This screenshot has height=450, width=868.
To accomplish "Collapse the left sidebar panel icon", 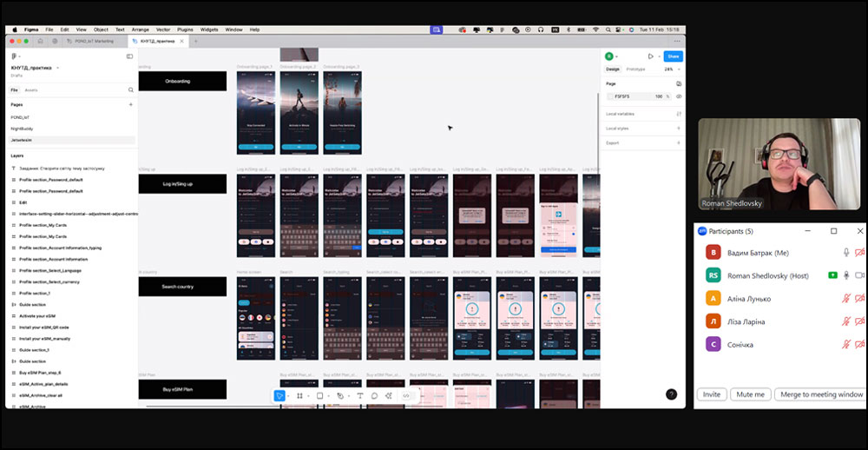I will (x=130, y=56).
